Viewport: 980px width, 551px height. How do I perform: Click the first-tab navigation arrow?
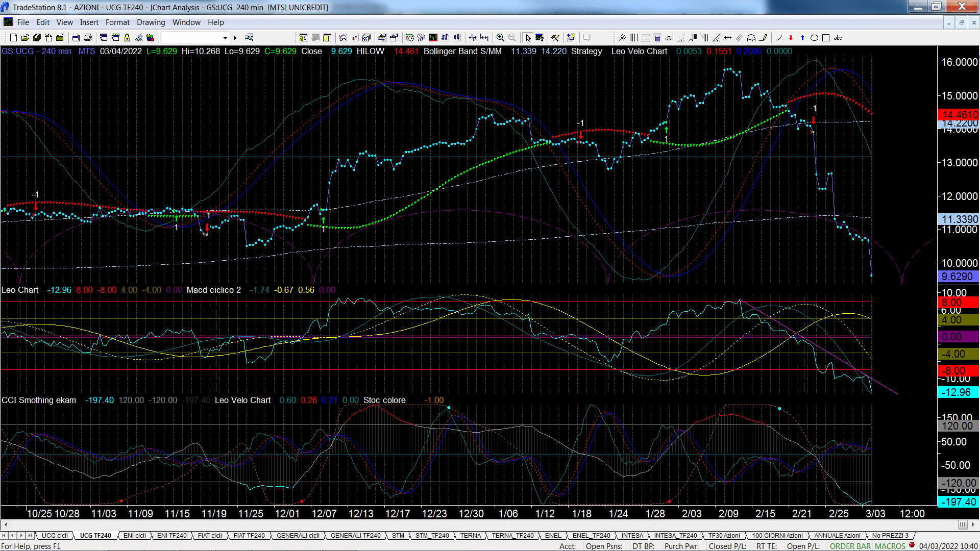(x=4, y=535)
